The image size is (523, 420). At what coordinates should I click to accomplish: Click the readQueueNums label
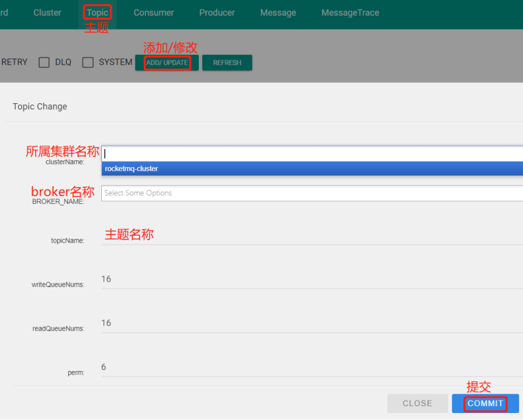tap(59, 329)
